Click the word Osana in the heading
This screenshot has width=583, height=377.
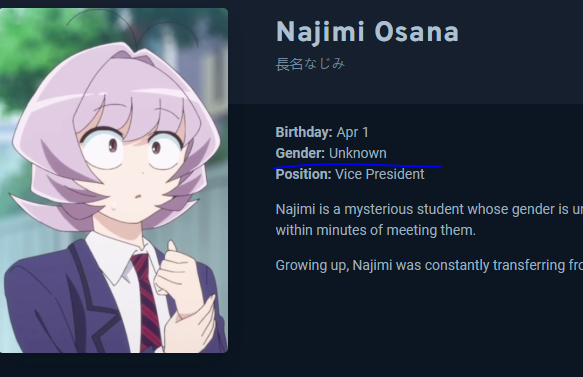pos(416,32)
